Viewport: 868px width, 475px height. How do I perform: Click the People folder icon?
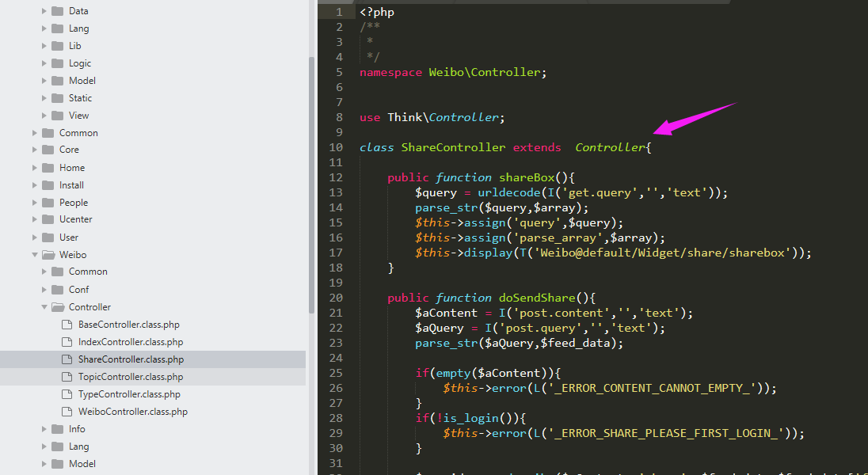tap(48, 203)
